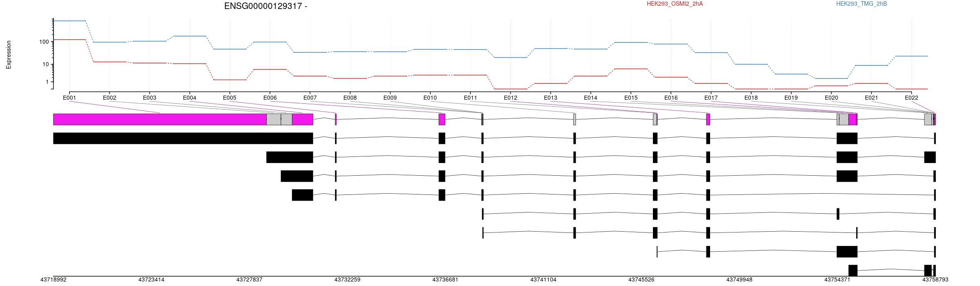
Task: Click genomic coordinate 43758793
Action: coord(935,280)
